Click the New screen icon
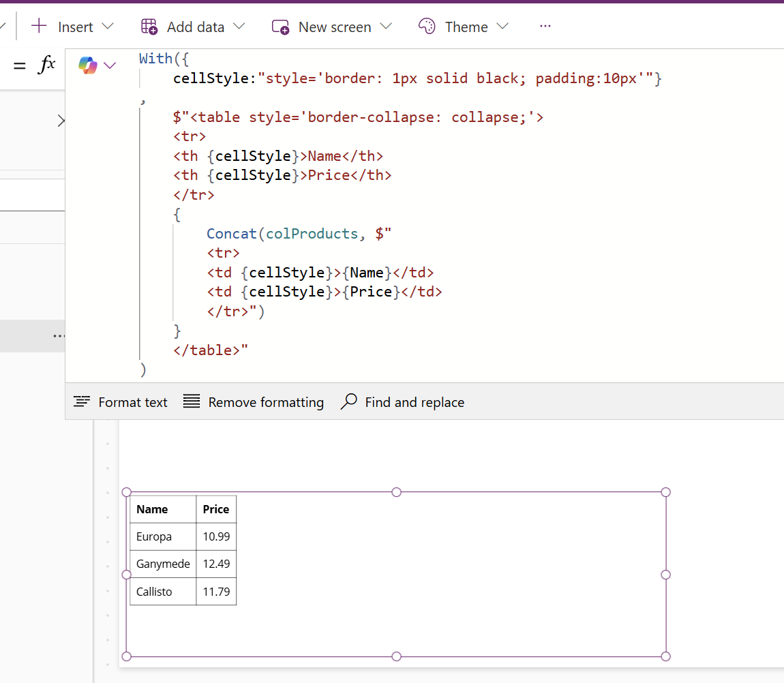 coord(280,27)
